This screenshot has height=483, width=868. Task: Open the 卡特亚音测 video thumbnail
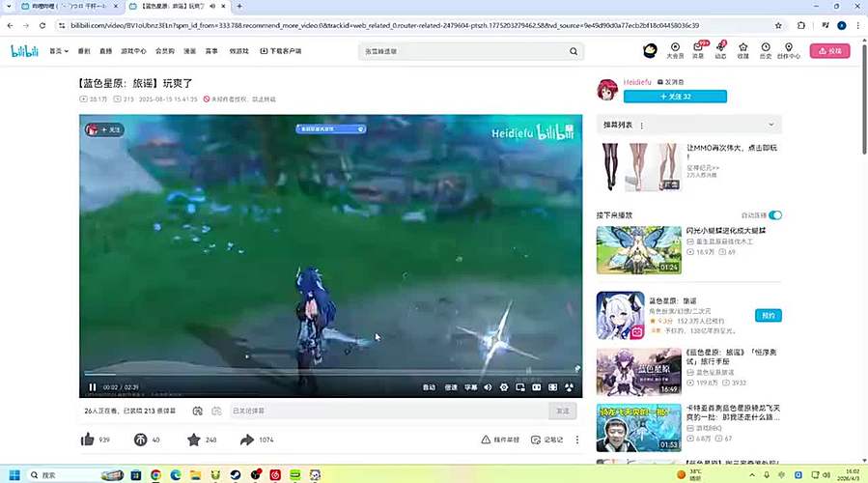639,428
